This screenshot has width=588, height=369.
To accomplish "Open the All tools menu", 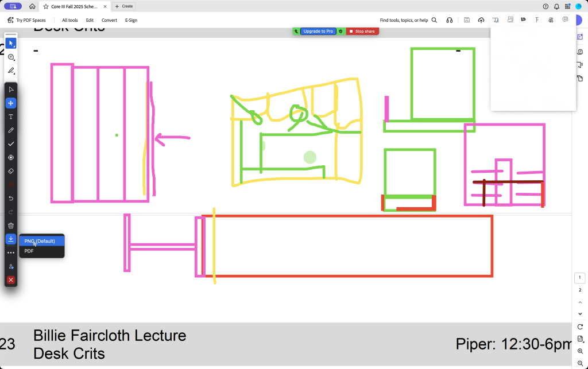I will click(x=70, y=20).
